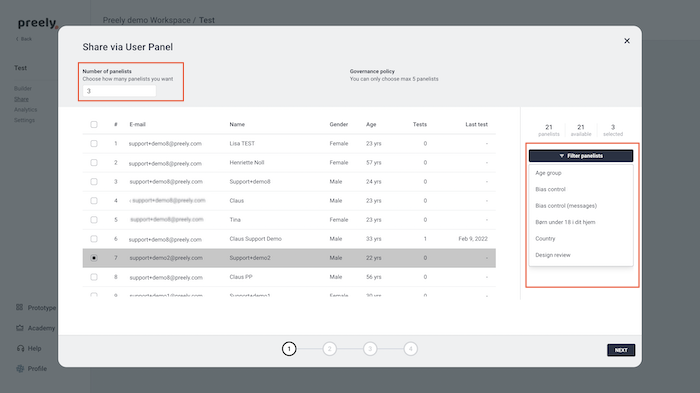
Task: Go to step 1 in the wizard
Action: [289, 349]
